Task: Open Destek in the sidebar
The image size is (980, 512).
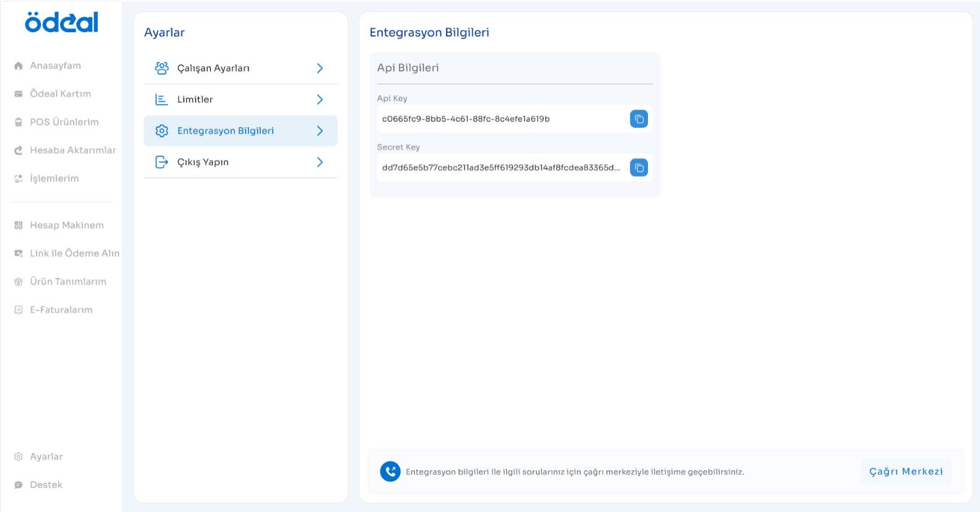Action: point(46,485)
